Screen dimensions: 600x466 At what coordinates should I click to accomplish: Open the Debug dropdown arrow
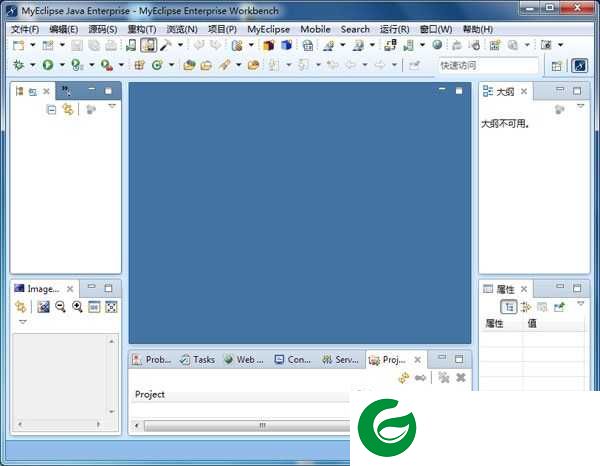tap(33, 65)
